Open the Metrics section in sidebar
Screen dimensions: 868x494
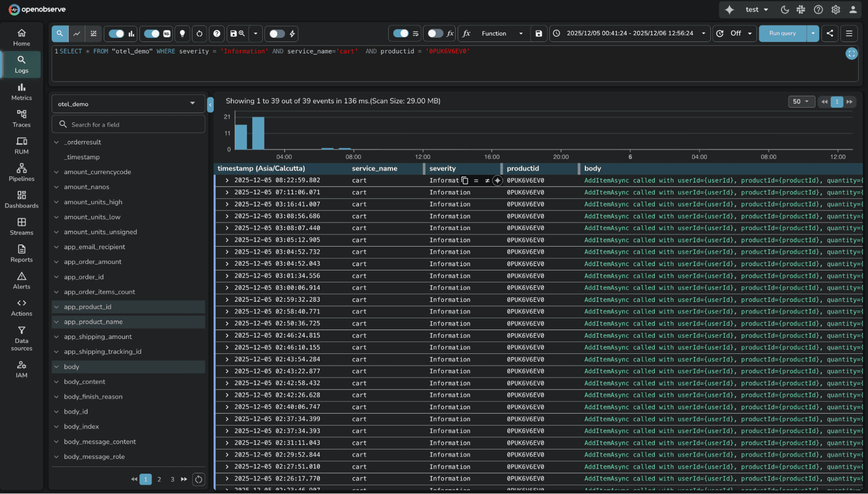21,92
